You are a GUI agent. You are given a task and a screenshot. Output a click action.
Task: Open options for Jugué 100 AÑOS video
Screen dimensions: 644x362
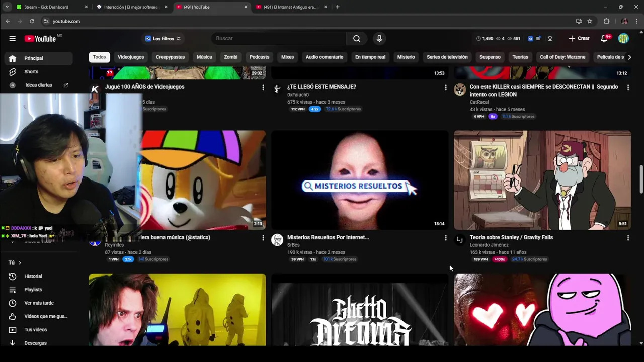coord(263,87)
